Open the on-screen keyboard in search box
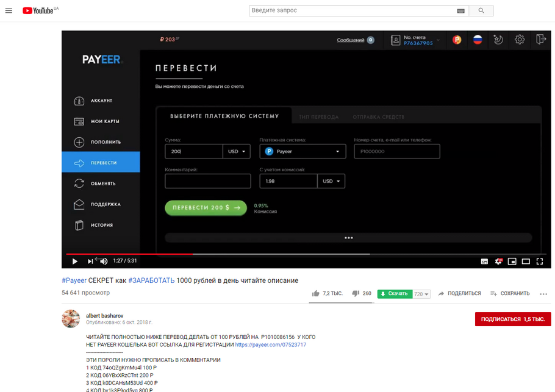The image size is (555, 392). [460, 10]
